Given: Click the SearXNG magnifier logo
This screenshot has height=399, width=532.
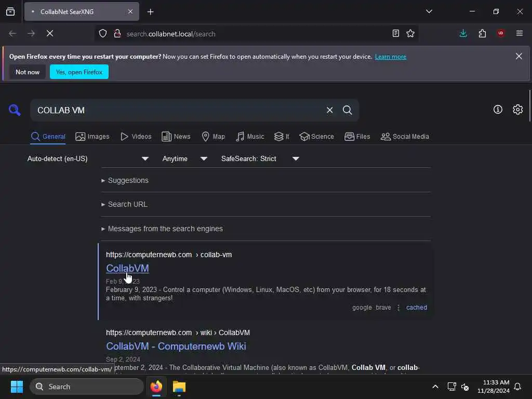Looking at the screenshot, I should tap(15, 110).
